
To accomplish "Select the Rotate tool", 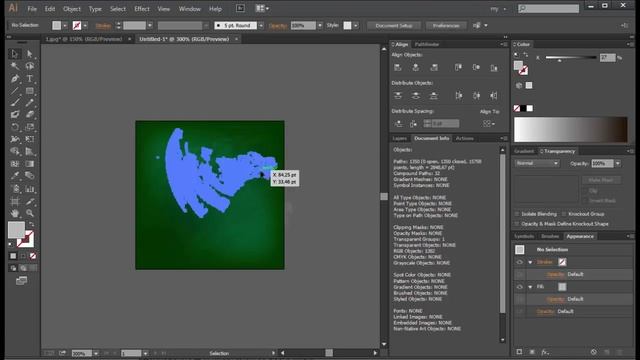I will click(15, 127).
